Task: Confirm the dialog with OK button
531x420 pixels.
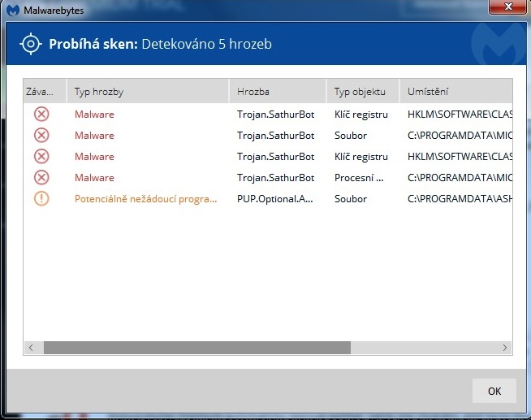Action: pyautogui.click(x=494, y=391)
